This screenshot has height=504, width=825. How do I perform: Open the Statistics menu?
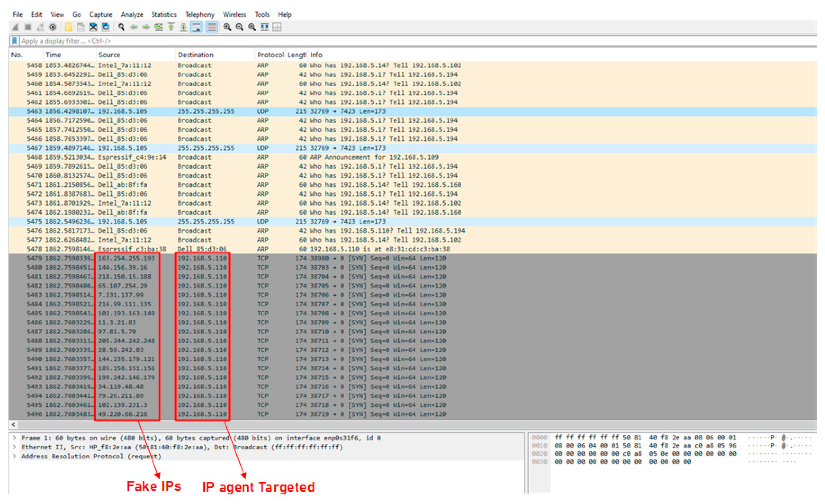(164, 14)
